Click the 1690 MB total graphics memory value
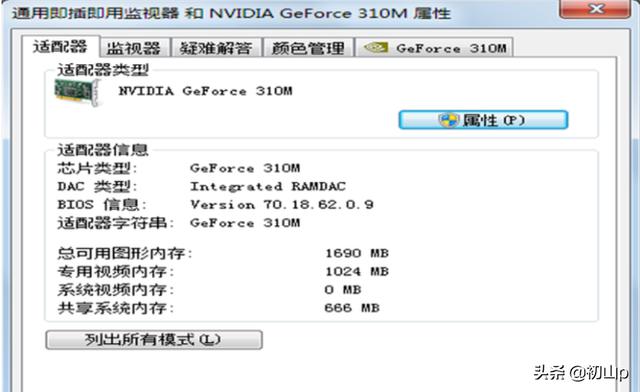 357,253
